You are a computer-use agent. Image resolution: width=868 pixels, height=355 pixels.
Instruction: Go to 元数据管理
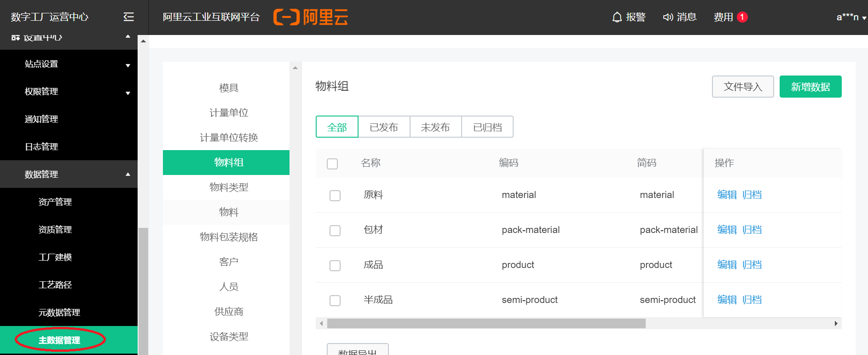[59, 312]
